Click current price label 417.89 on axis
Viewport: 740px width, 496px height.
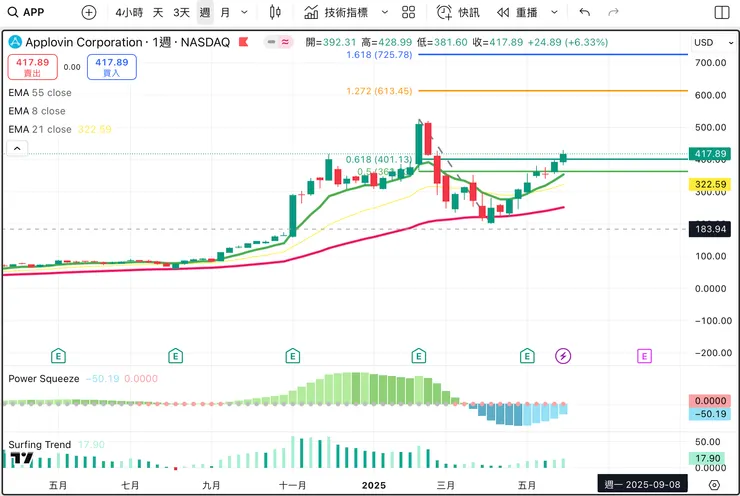710,154
